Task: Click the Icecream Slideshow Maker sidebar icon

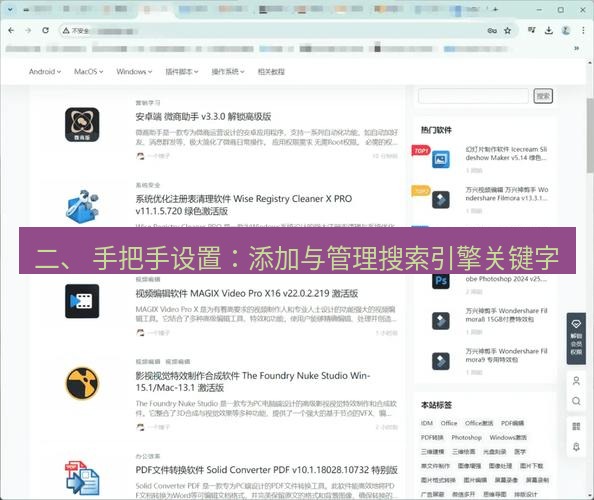Action: pyautogui.click(x=441, y=159)
